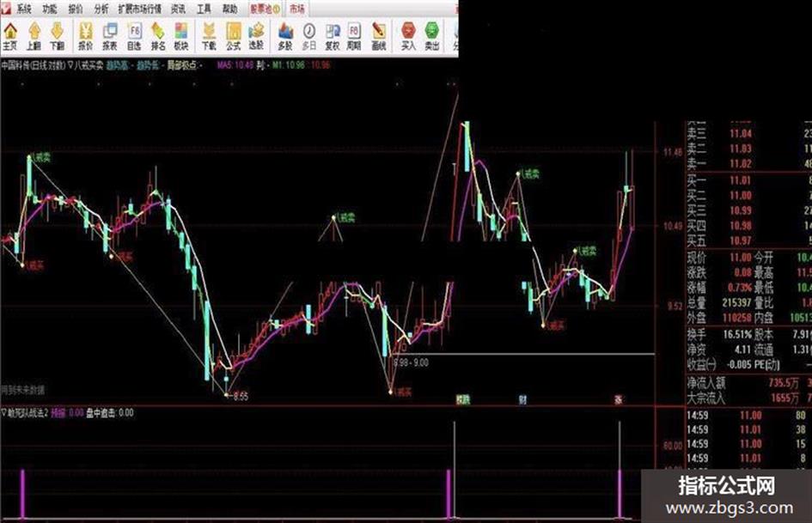Viewport: 812px width, 523px height.
Task: Switch to the 市场 tab
Action: point(296,9)
